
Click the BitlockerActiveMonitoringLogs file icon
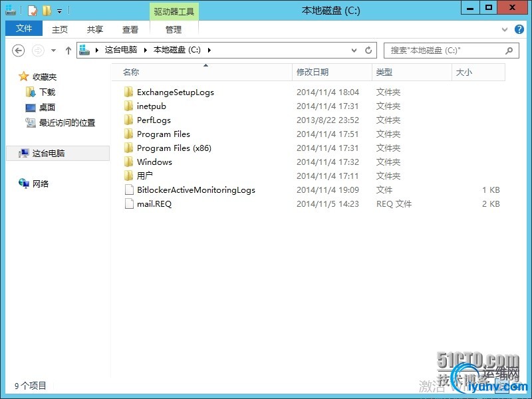pos(129,190)
